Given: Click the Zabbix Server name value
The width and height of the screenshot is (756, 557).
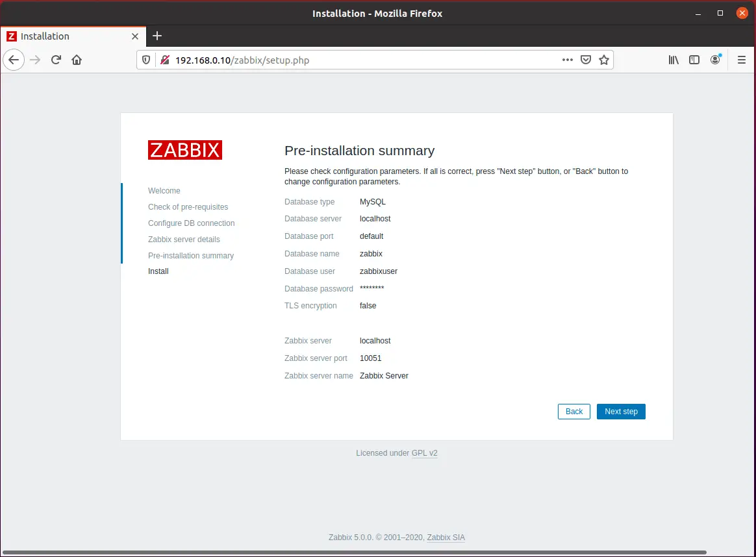Looking at the screenshot, I should pyautogui.click(x=384, y=376).
